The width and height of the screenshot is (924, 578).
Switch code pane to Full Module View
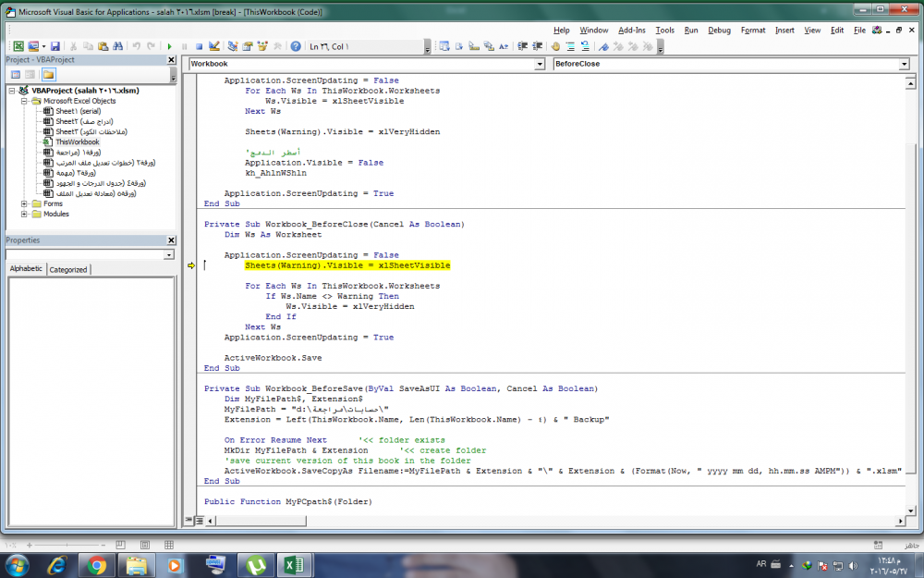click(200, 520)
